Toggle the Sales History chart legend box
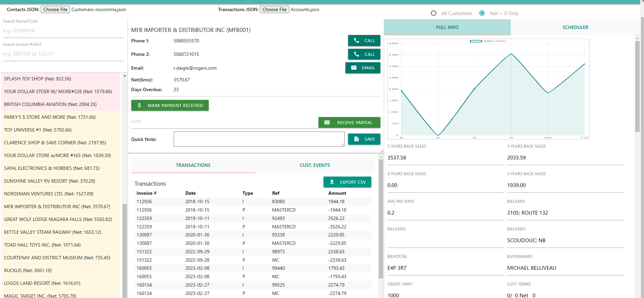The image size is (644, 298). 476,41
